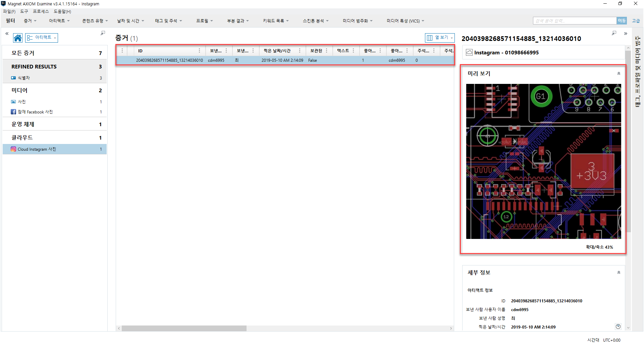The width and height of the screenshot is (644, 349).
Task: Open 고급 advanced search
Action: (636, 21)
